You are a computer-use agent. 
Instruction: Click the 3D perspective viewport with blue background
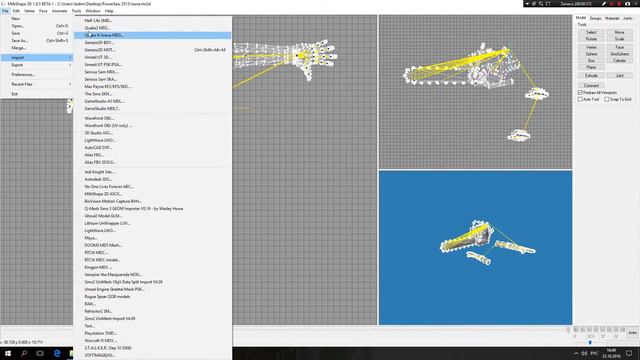pyautogui.click(x=476, y=248)
